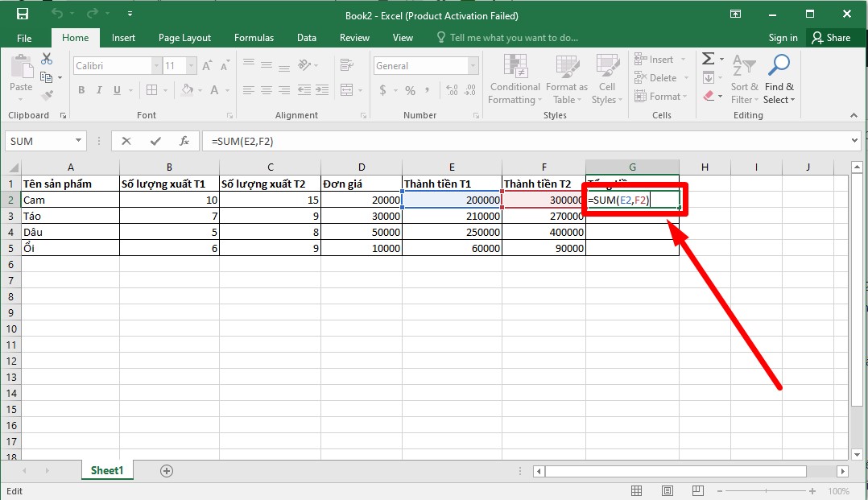
Task: Open the Data tab
Action: [306, 37]
